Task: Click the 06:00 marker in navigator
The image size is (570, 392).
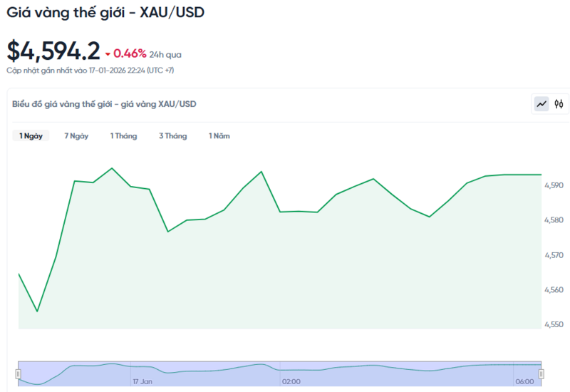Action: (524, 382)
